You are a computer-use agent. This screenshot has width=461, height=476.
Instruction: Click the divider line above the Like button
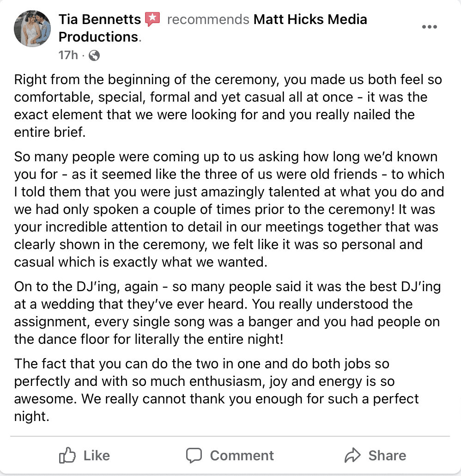[230, 436]
